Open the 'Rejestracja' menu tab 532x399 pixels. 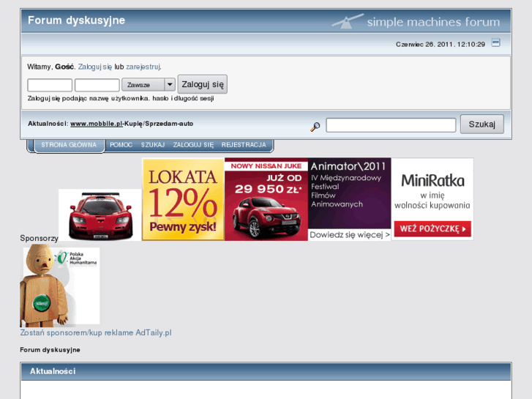point(244,145)
